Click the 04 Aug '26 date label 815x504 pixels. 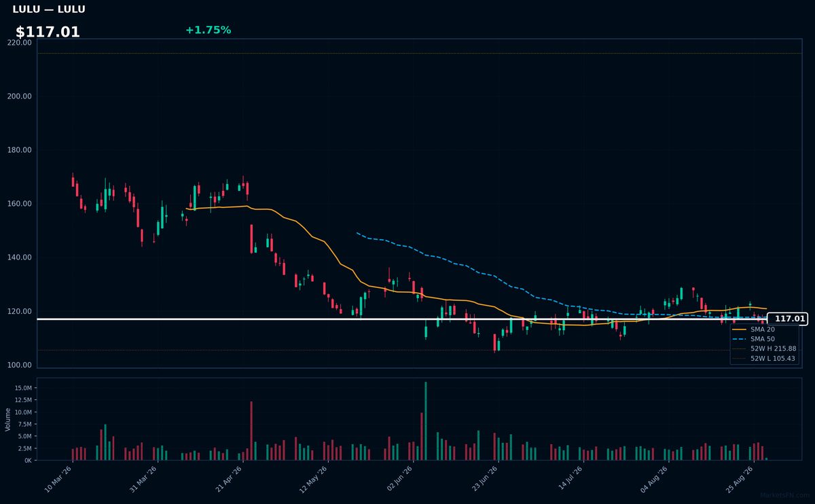coord(654,478)
